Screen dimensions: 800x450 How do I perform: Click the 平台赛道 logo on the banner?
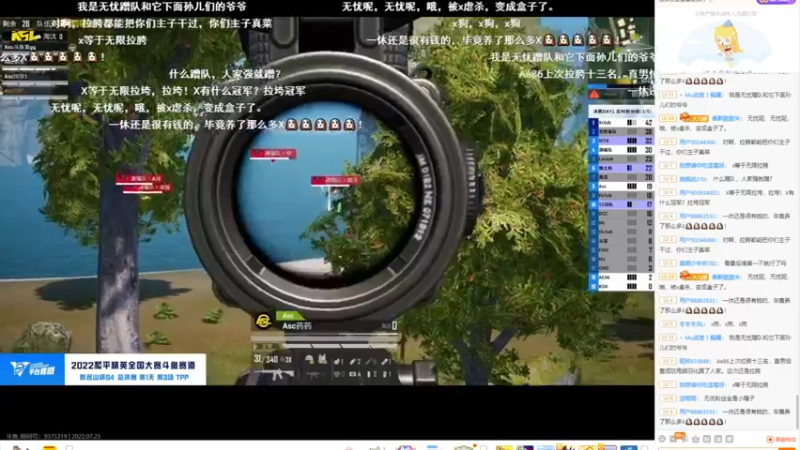32,369
